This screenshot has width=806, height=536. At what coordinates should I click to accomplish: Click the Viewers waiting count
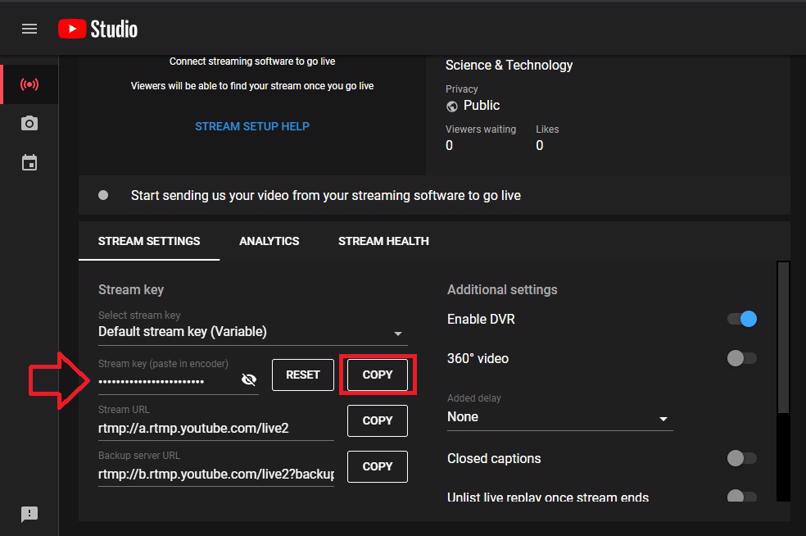(449, 145)
